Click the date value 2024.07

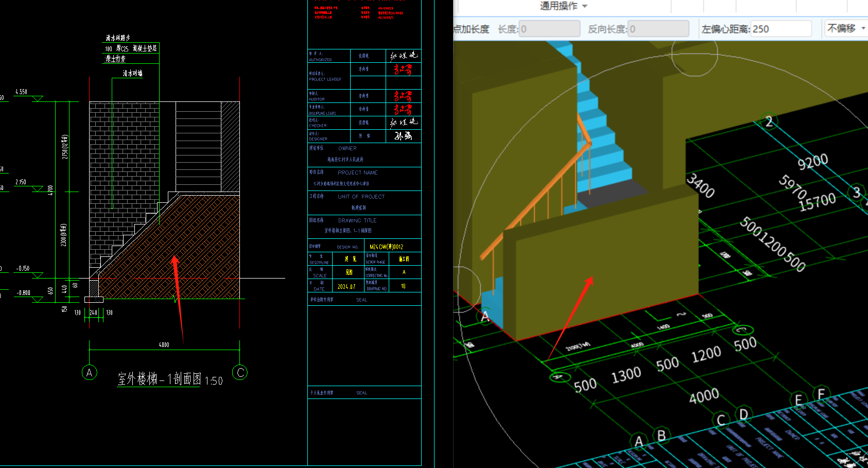tap(346, 287)
